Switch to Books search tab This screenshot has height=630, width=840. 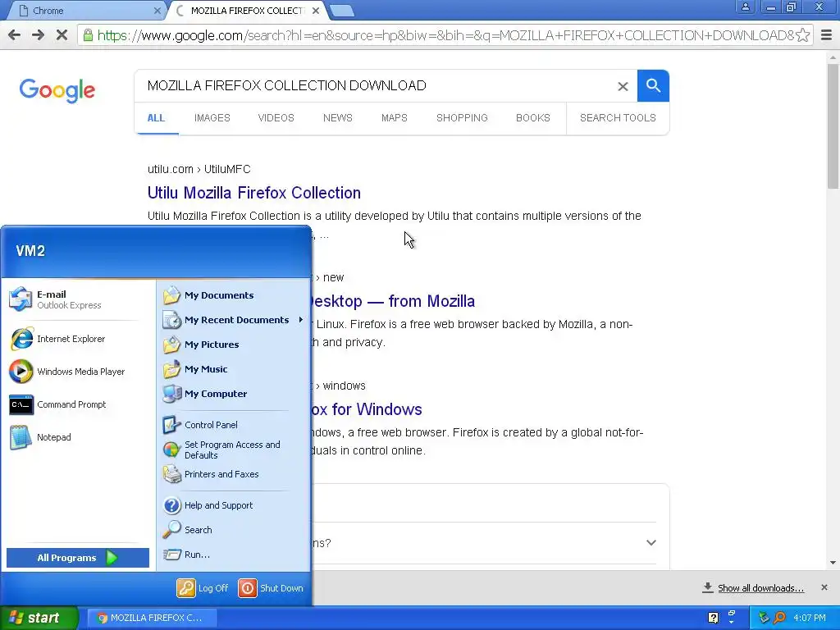click(x=533, y=118)
